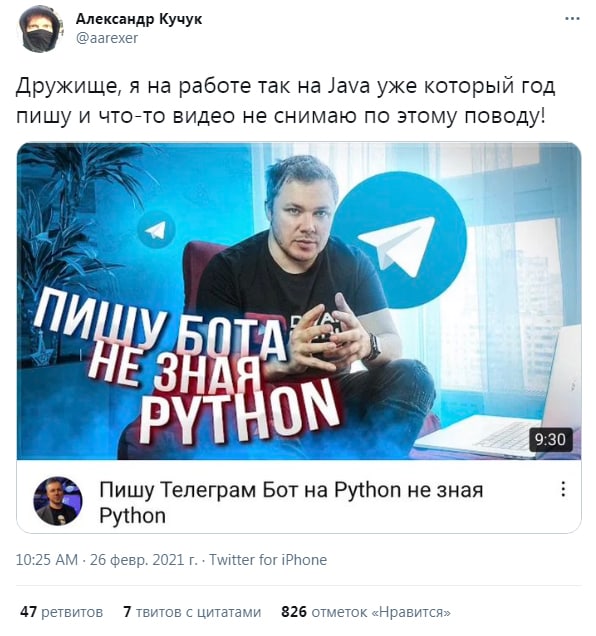View 826 отметок «Нравится» list
Screen dimensions: 596x636
366,612
